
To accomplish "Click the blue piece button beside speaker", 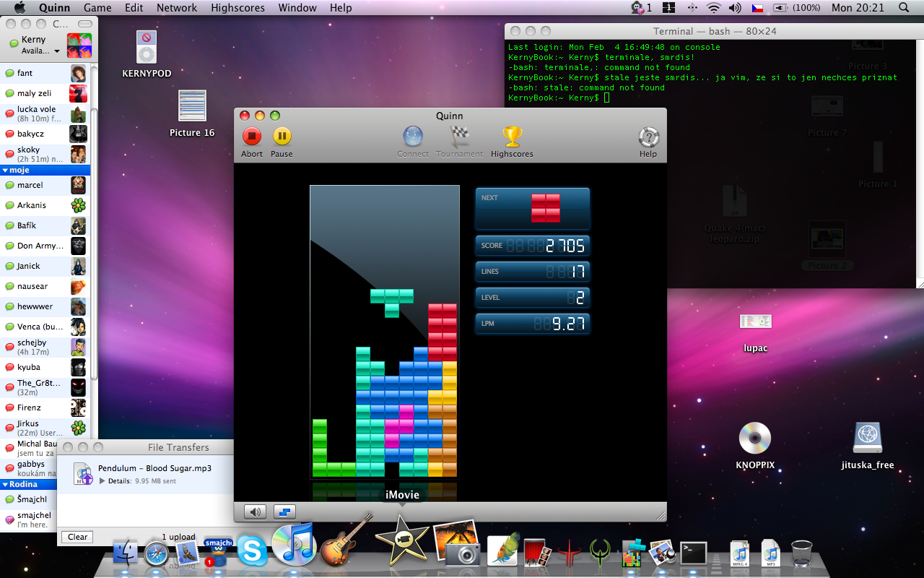I will (x=284, y=512).
